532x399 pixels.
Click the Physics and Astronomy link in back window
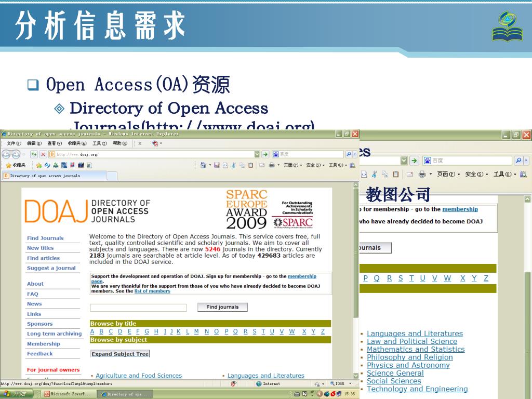(408, 365)
